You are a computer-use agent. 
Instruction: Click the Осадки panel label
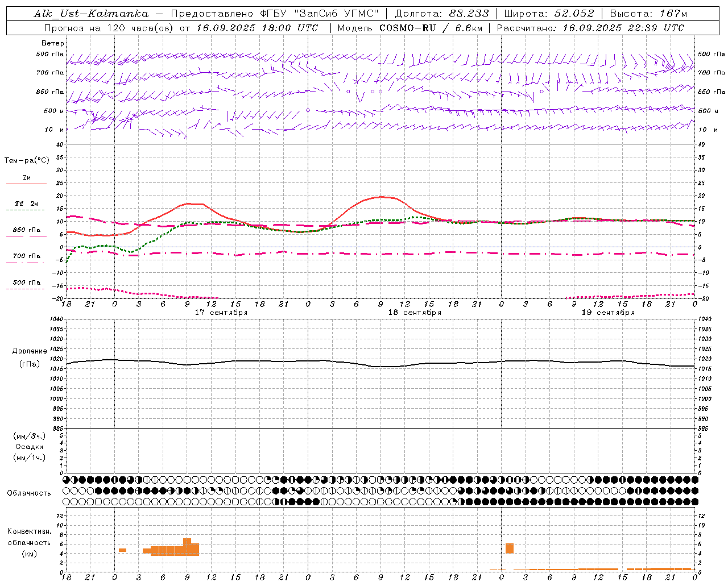30,447
